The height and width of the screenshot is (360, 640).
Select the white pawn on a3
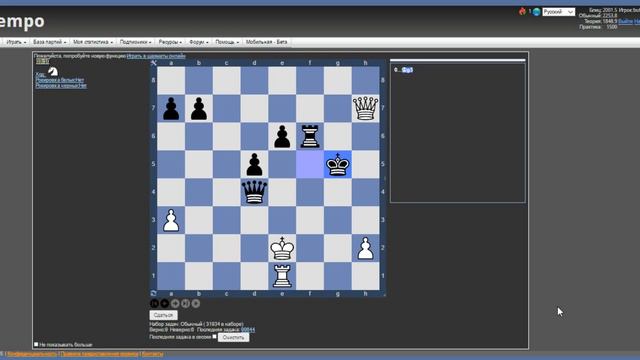171,220
